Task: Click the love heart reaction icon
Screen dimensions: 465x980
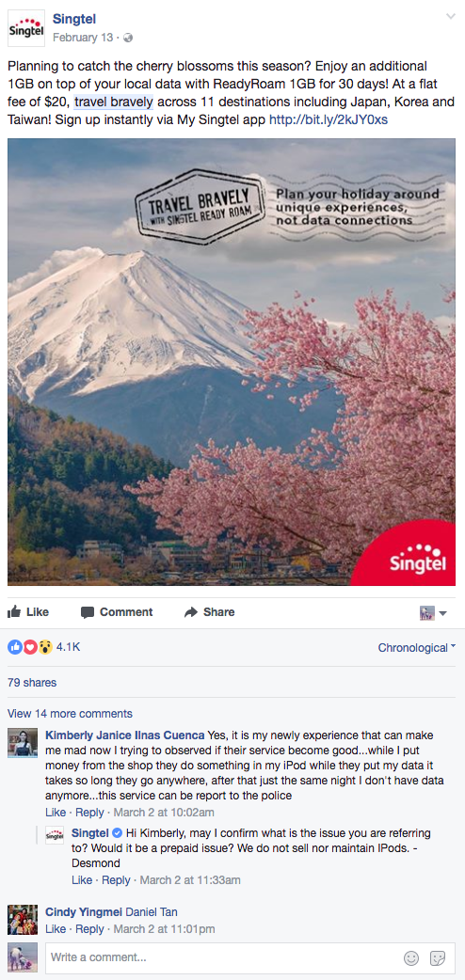Action: (x=30, y=647)
